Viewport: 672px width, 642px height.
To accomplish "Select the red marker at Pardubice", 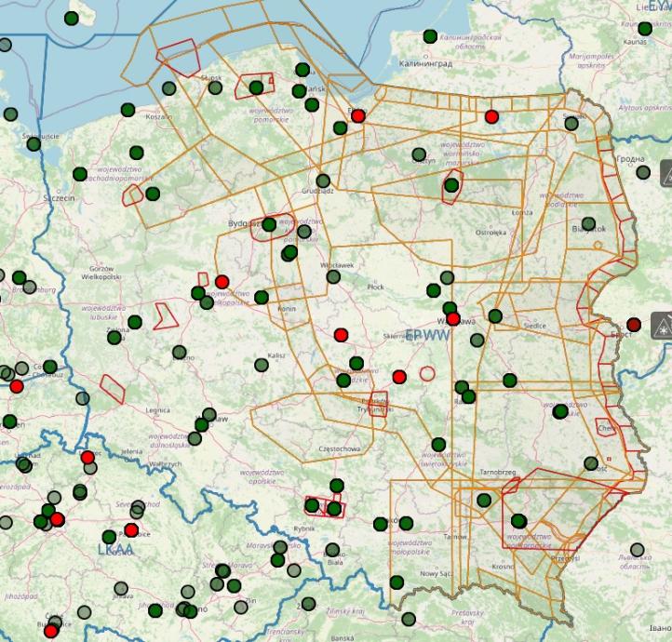I will [x=131, y=529].
